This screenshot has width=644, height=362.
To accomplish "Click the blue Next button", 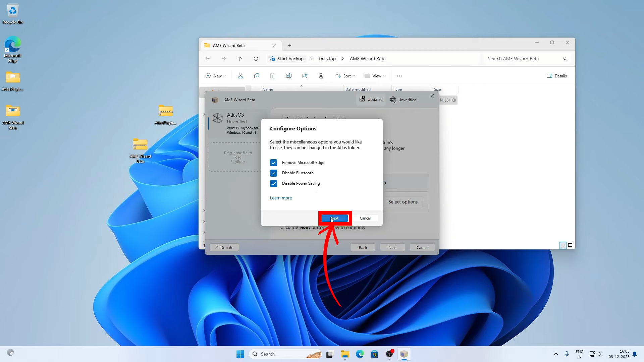I will click(x=335, y=219).
